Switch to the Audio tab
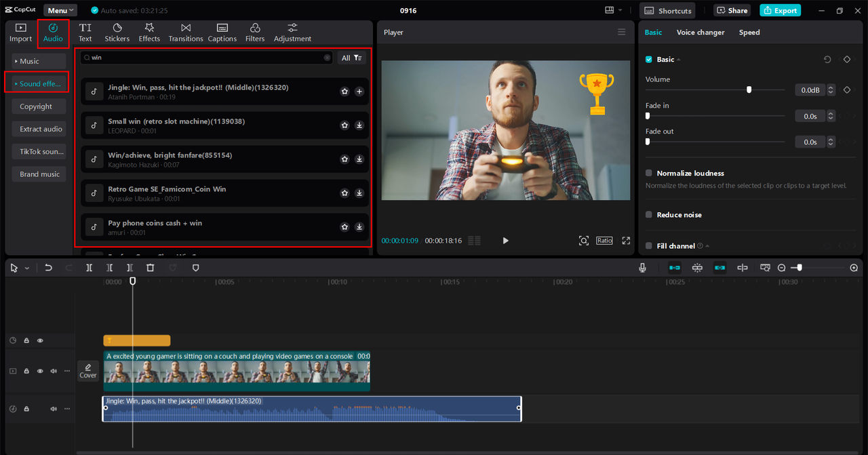Image resolution: width=868 pixels, height=455 pixels. [x=53, y=33]
